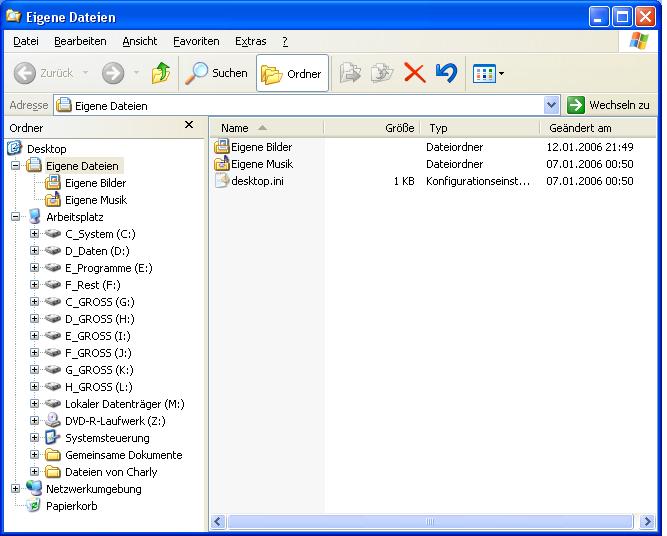Click the address field Eigene Dateien
This screenshot has height=536, width=667.
(299, 105)
